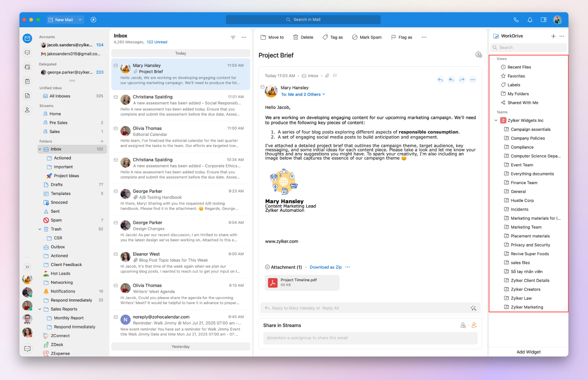Click the plus icon in WorkDrive panel

coord(553,36)
